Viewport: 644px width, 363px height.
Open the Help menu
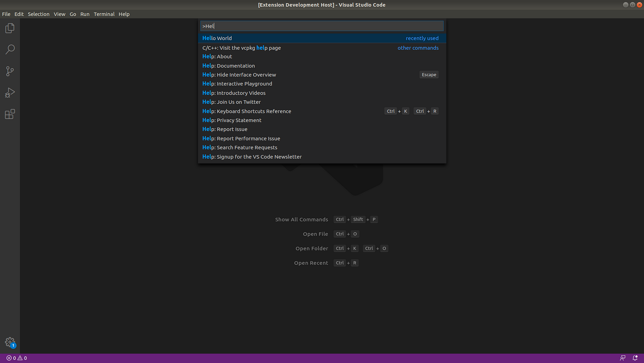124,14
